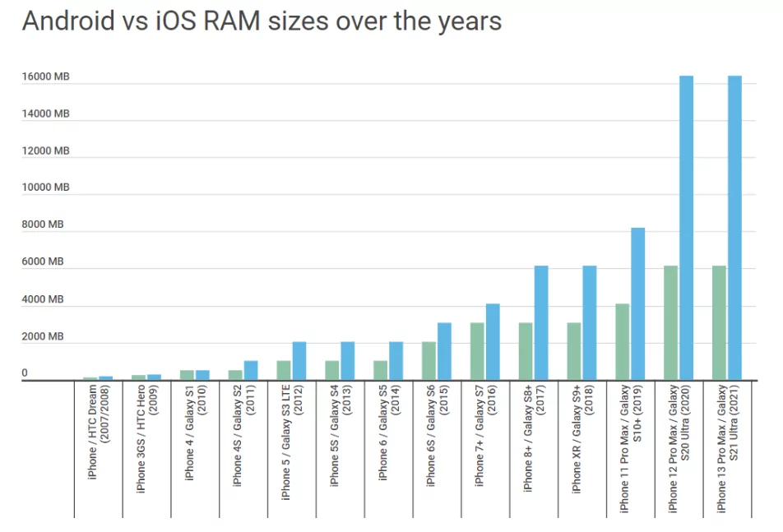This screenshot has height=532, width=783.
Task: Select the blue Galaxy S6 2015 bar
Action: pyautogui.click(x=444, y=351)
